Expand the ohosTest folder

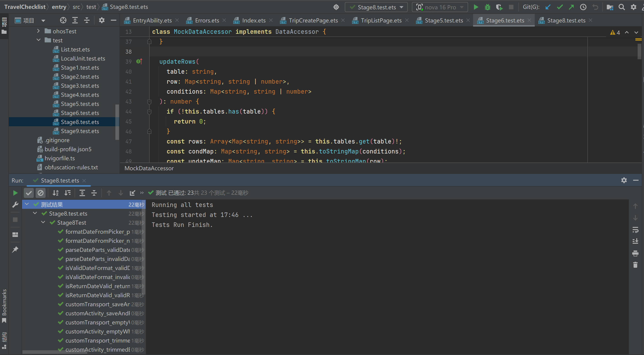[38, 31]
